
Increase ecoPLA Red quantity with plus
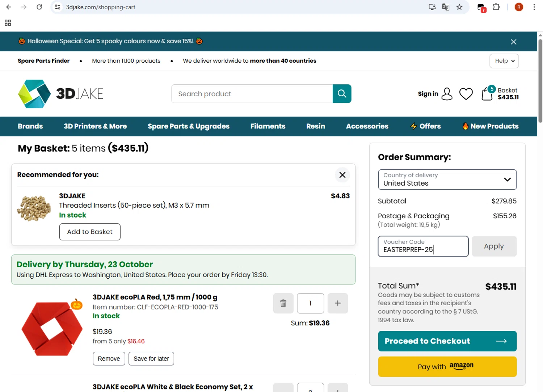coord(337,303)
